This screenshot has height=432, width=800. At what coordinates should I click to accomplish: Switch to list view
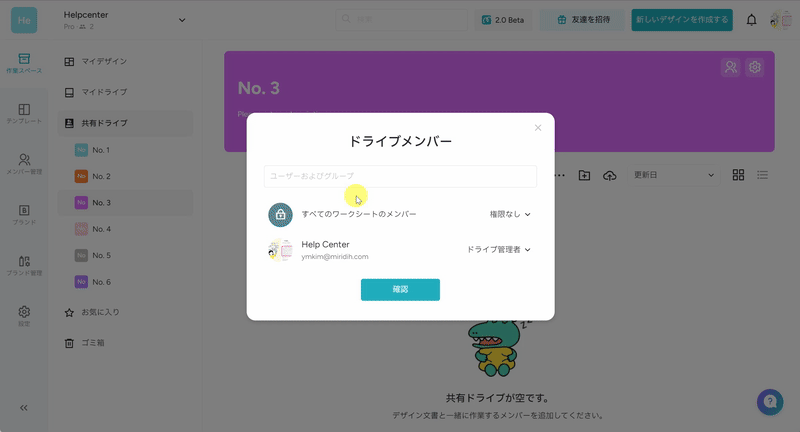762,175
